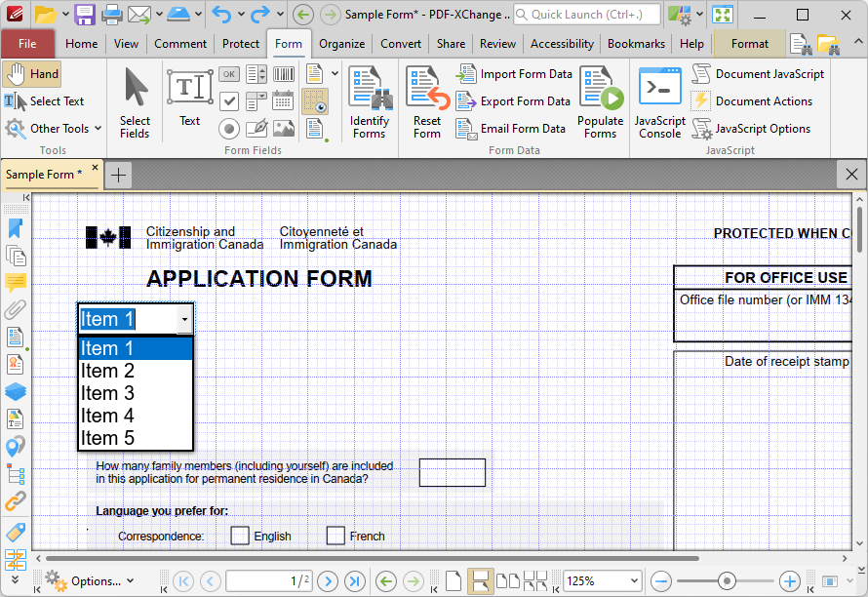This screenshot has height=597, width=868.
Task: Click the page number input field
Action: [269, 581]
